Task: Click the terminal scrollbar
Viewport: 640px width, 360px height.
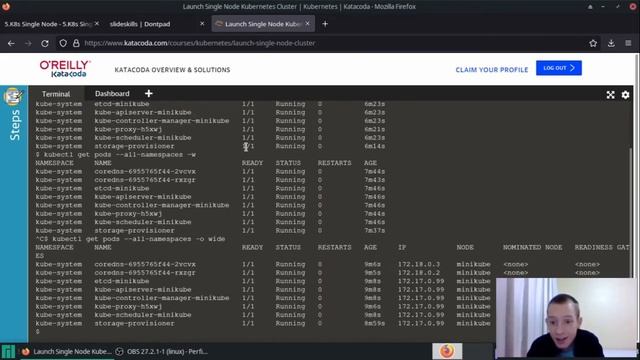Action: pos(631,212)
